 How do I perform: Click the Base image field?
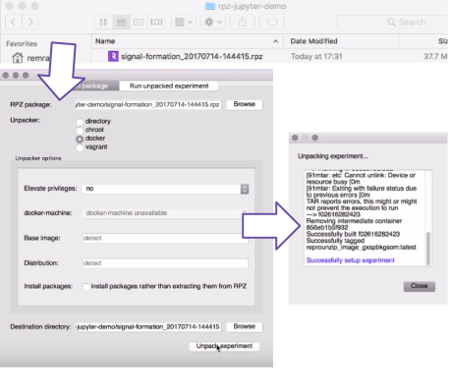(165, 238)
